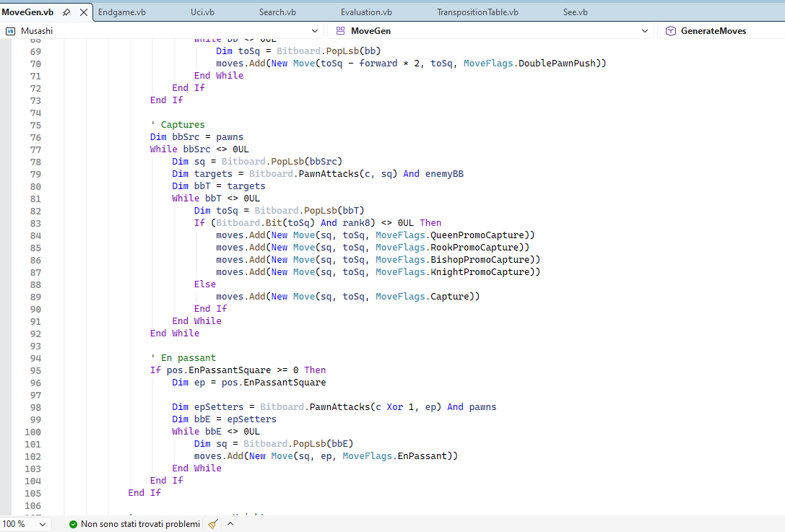Click 'While bbE <> 0UL' on line 100
785x532 pixels.
coord(216,432)
